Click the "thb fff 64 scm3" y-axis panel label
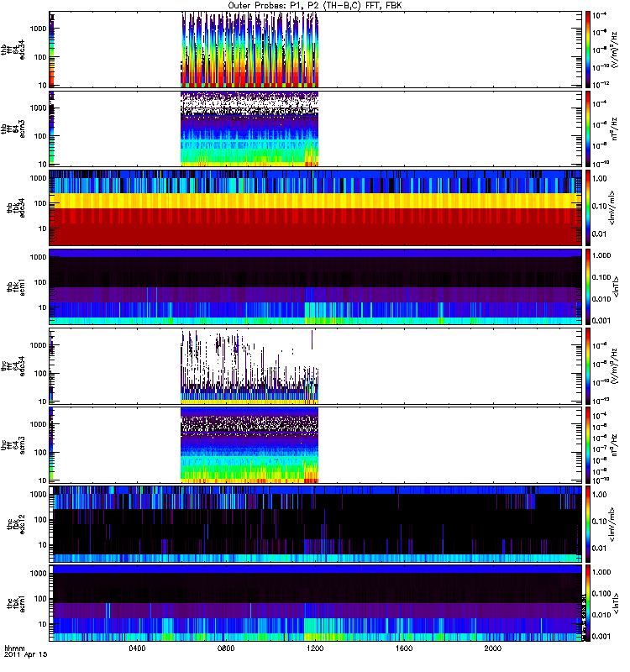This screenshot has height=672, width=630. pos(13,129)
